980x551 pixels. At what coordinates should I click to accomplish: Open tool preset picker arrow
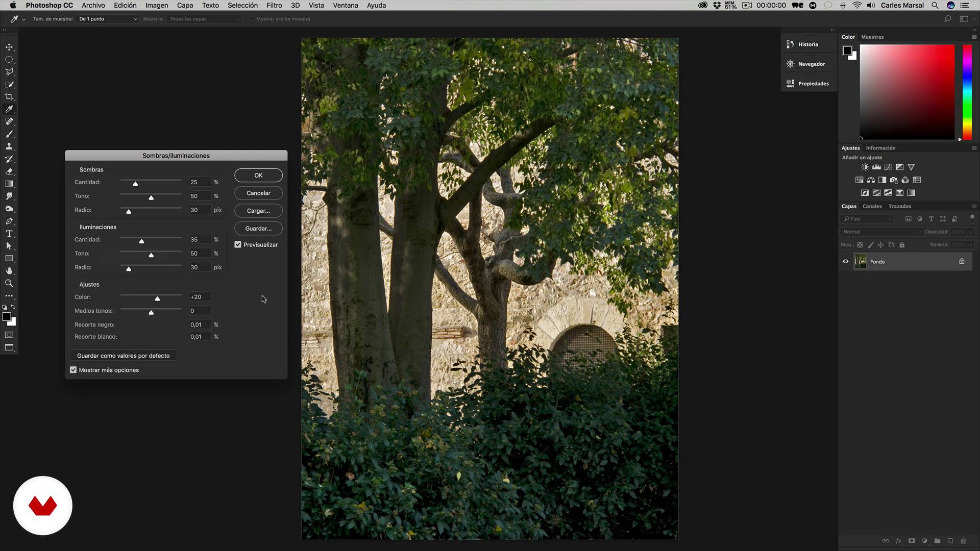point(23,19)
